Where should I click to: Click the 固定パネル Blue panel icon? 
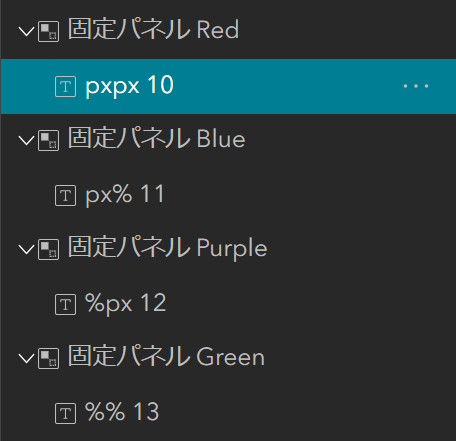(x=49, y=140)
